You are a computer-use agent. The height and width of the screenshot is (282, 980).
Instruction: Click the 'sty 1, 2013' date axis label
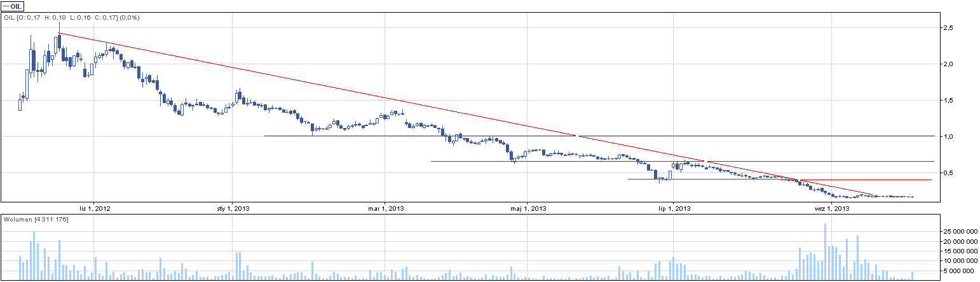(x=233, y=208)
